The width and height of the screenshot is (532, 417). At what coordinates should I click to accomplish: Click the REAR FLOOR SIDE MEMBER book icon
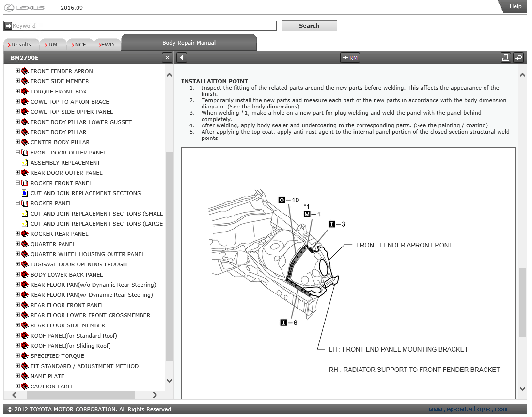coord(24,325)
